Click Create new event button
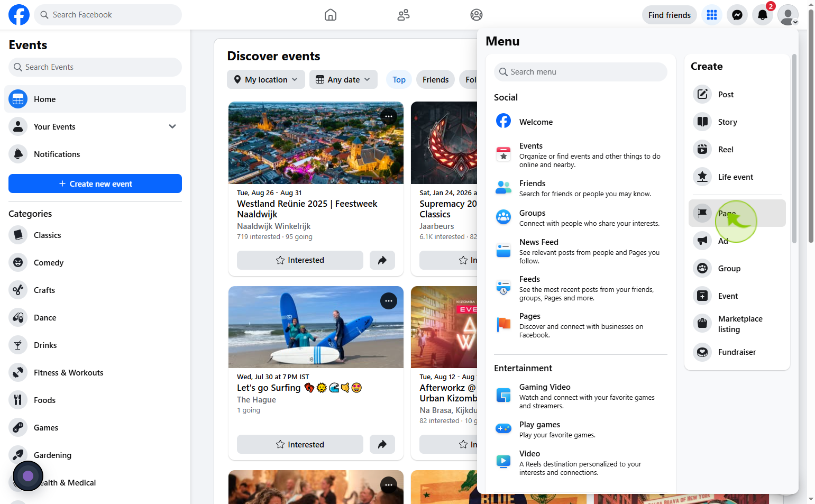Viewport: 815px width, 504px height. pyautogui.click(x=95, y=184)
